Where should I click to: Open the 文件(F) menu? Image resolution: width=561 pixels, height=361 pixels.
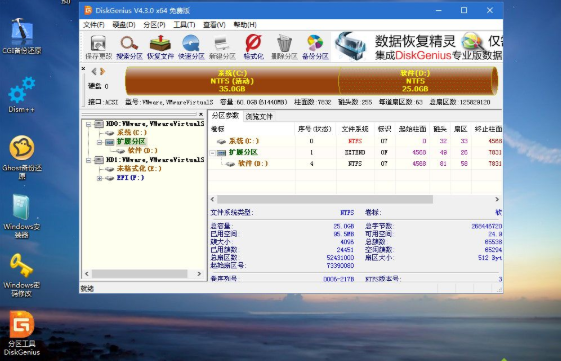(x=94, y=25)
